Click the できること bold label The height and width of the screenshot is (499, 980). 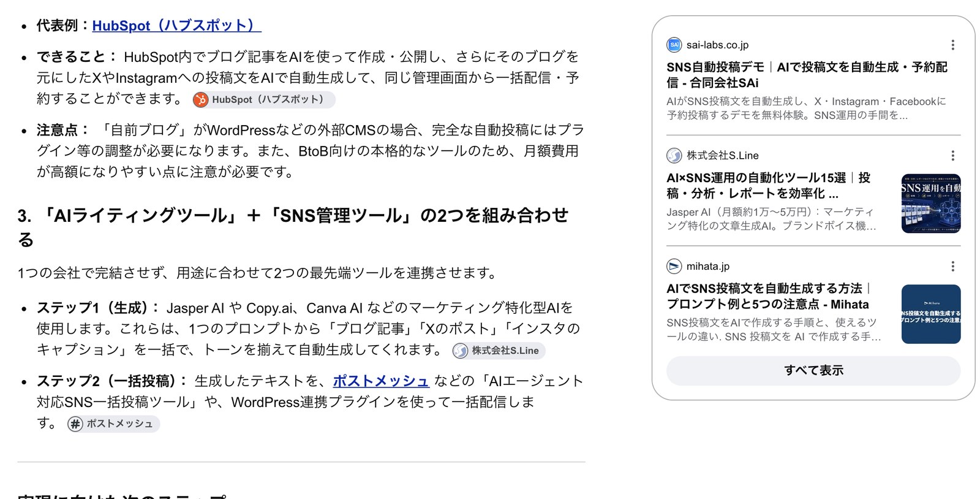pos(77,57)
